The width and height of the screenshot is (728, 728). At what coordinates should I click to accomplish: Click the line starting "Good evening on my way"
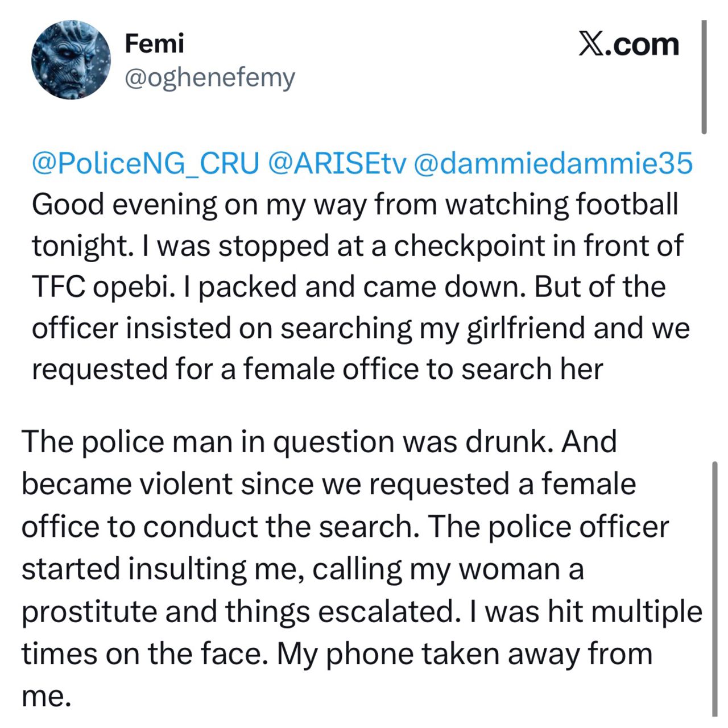pyautogui.click(x=355, y=205)
